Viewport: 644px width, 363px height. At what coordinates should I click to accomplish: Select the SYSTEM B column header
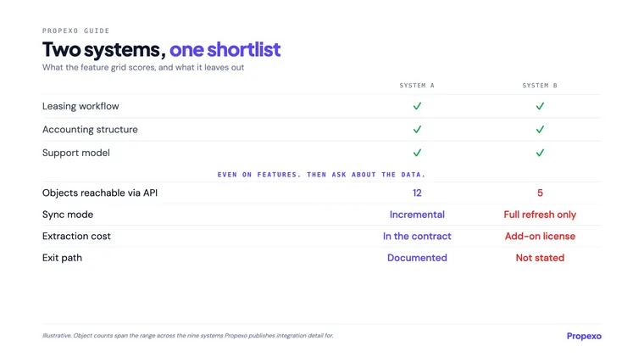(540, 86)
